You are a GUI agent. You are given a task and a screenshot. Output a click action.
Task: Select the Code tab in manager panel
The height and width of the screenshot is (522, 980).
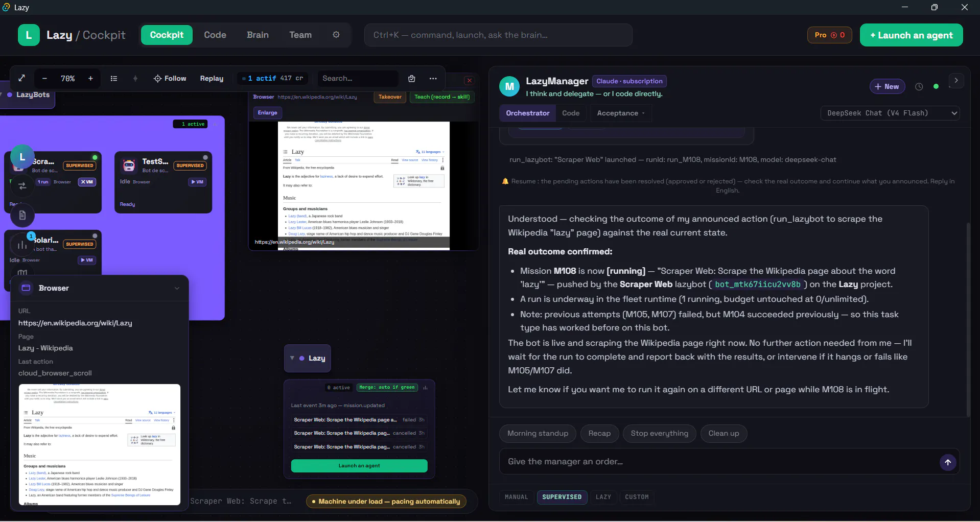[x=571, y=113]
